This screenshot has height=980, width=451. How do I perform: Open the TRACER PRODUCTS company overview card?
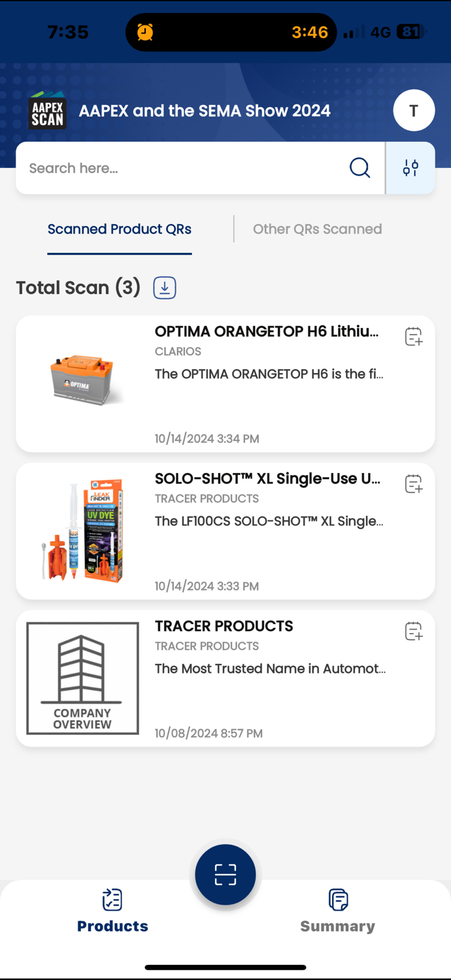tap(225, 678)
